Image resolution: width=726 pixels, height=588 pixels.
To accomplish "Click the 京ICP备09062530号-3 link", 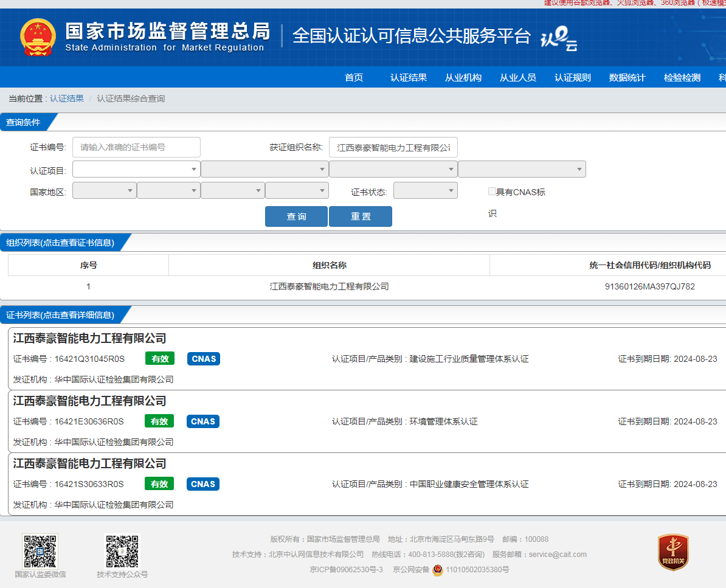I will coord(346,570).
